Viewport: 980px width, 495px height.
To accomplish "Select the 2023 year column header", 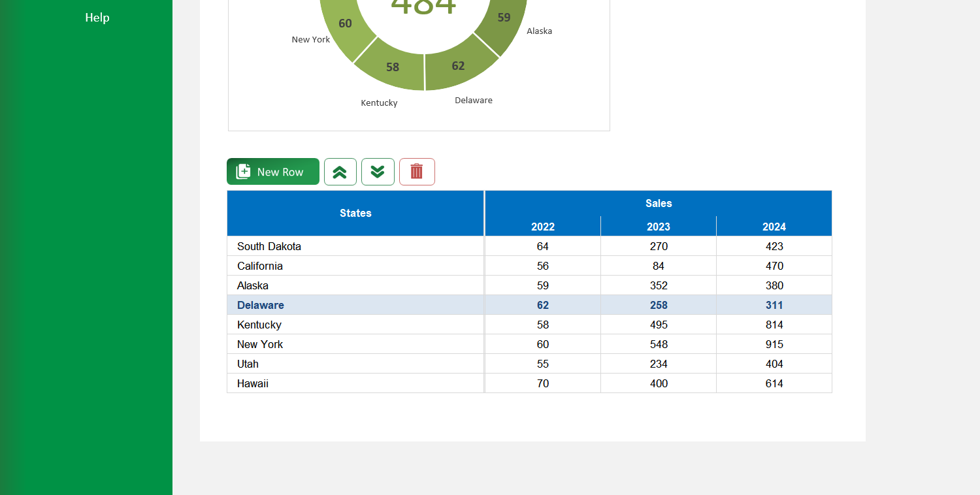I will (658, 226).
